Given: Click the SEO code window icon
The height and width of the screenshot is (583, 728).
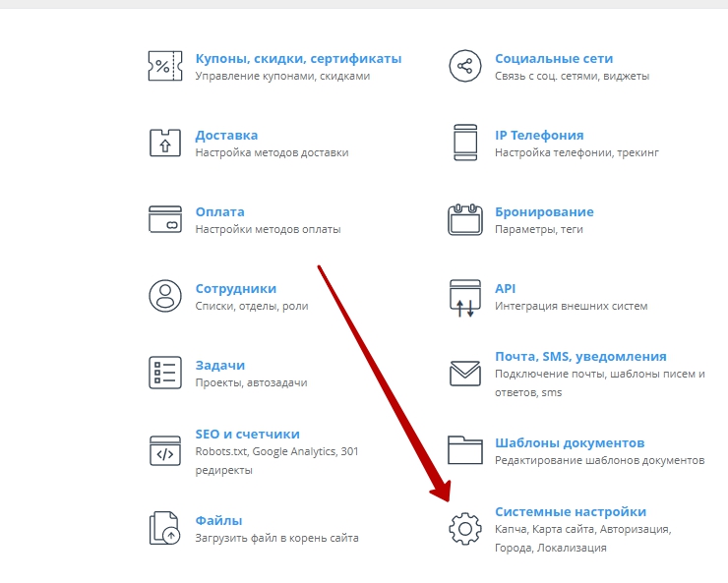Looking at the screenshot, I should pos(164,450).
